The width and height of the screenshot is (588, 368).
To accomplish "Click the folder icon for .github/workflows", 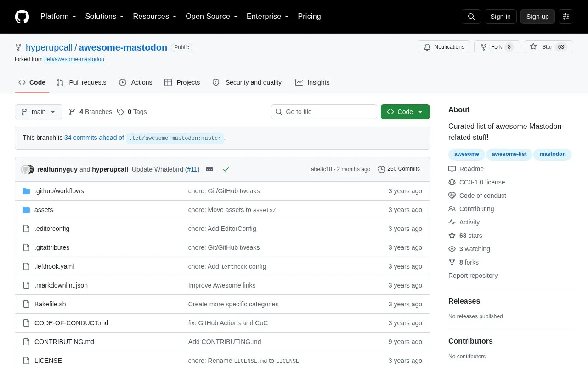I will click(x=26, y=191).
